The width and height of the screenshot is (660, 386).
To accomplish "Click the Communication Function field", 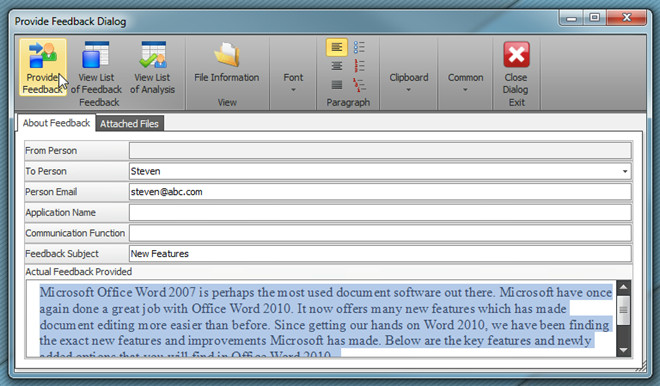I will (380, 233).
